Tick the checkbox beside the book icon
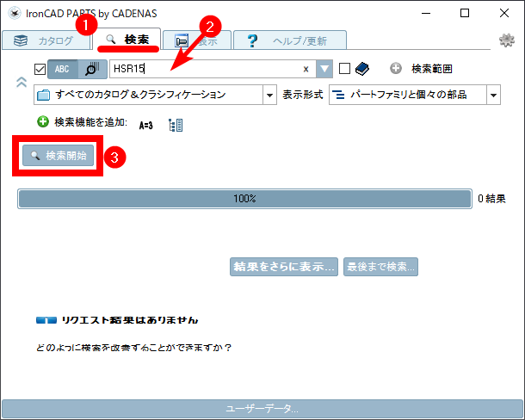Viewport: 525px width, 420px height. 344,68
